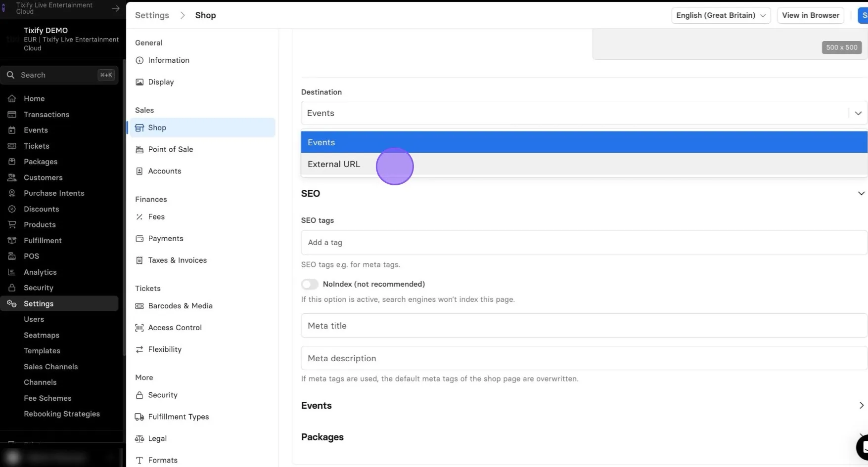Click the arrow next to Tixify Live Entertainment Cloud
The image size is (868, 467).
(115, 8)
